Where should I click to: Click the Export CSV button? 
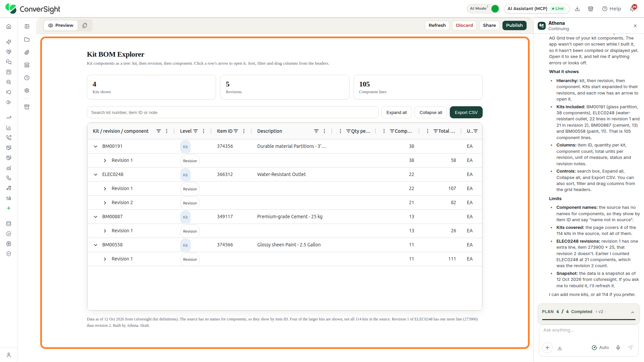466,113
